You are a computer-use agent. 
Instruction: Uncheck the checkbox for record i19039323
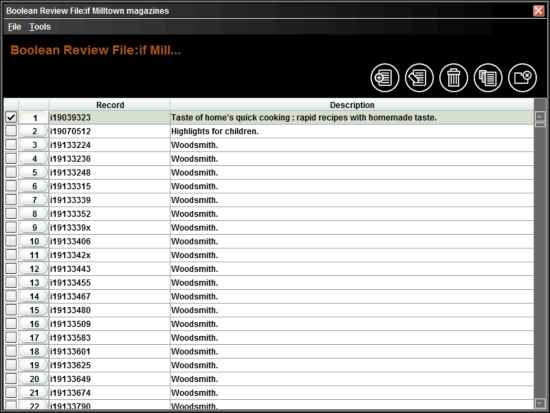point(11,117)
